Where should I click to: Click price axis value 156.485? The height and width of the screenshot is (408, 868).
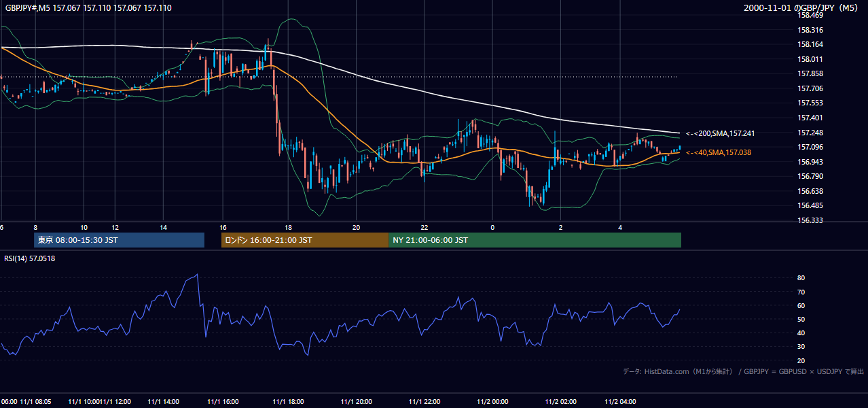click(810, 205)
